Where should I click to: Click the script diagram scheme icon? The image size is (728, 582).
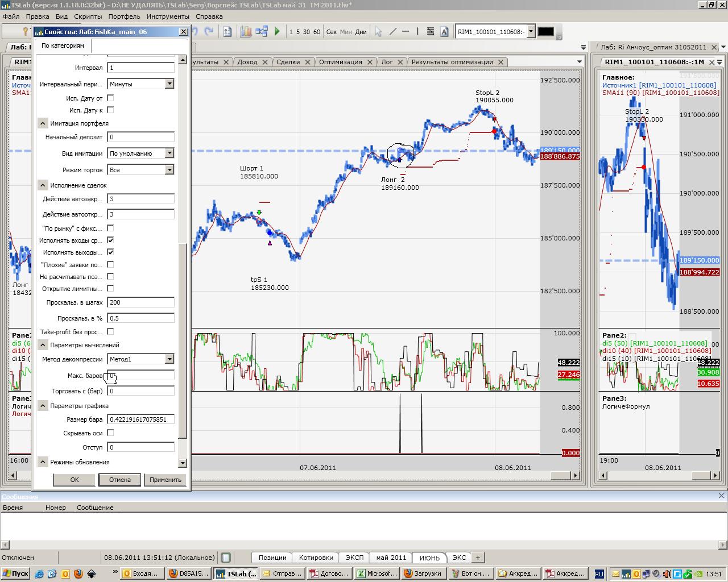[x=262, y=32]
